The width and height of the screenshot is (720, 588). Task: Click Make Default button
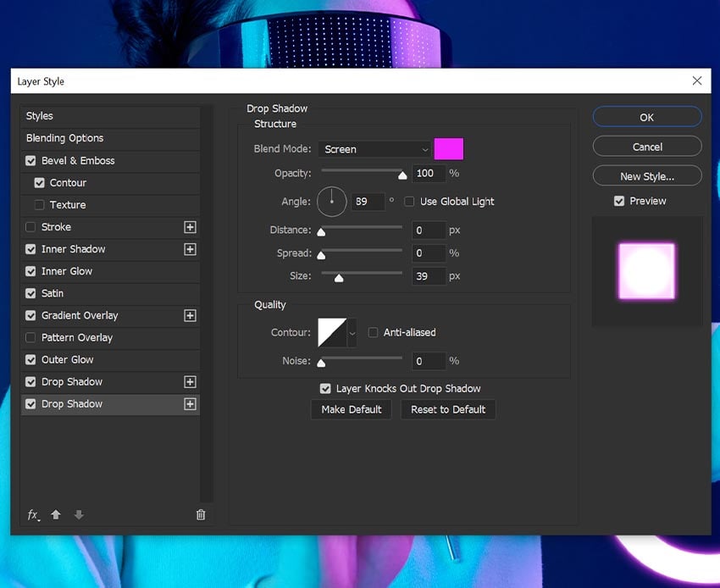tap(352, 409)
